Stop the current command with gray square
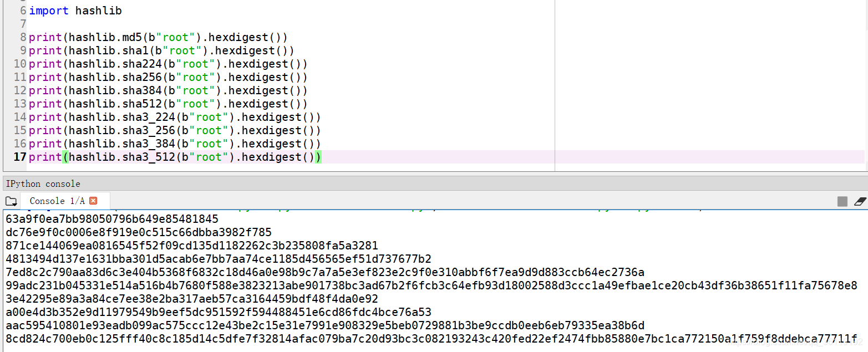Image resolution: width=868 pixels, height=352 pixels. click(x=842, y=201)
